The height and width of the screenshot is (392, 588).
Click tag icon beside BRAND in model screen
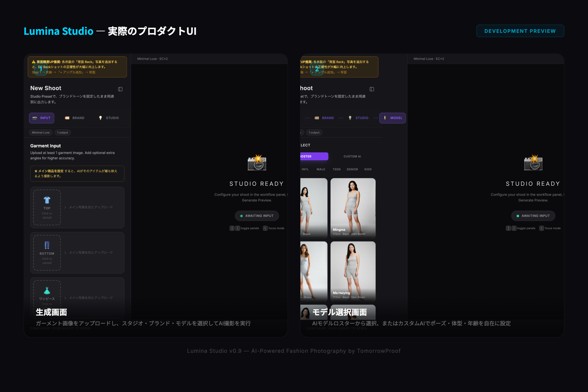[x=317, y=118]
